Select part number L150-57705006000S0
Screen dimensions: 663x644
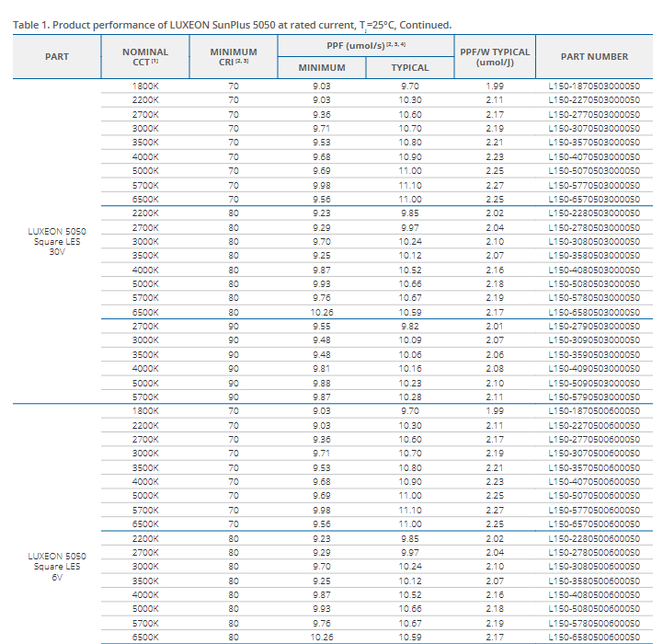pyautogui.click(x=594, y=510)
